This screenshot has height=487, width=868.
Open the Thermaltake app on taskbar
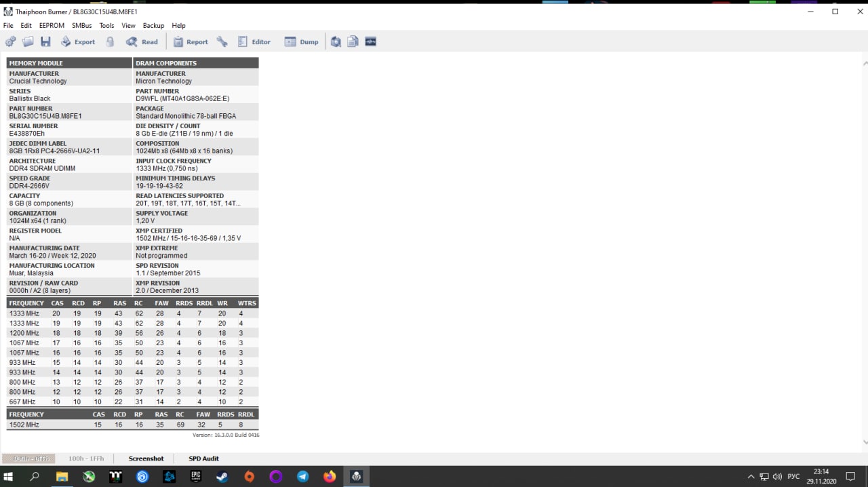[x=115, y=477]
